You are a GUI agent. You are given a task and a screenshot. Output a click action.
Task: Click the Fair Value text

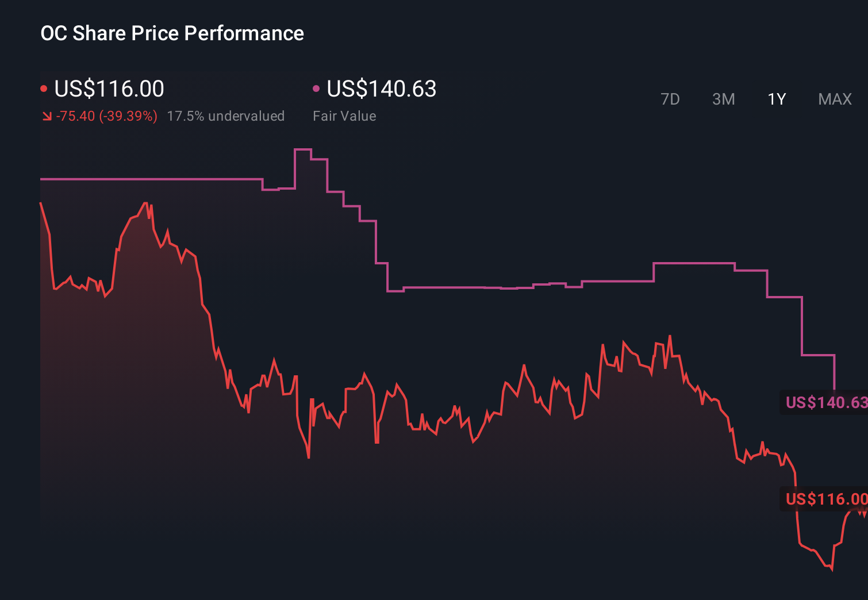pyautogui.click(x=344, y=116)
